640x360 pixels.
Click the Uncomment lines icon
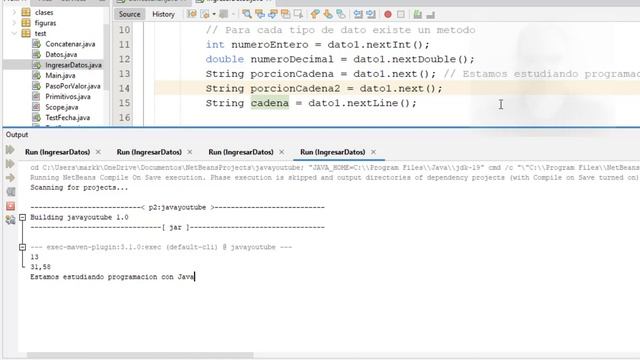[x=431, y=15]
